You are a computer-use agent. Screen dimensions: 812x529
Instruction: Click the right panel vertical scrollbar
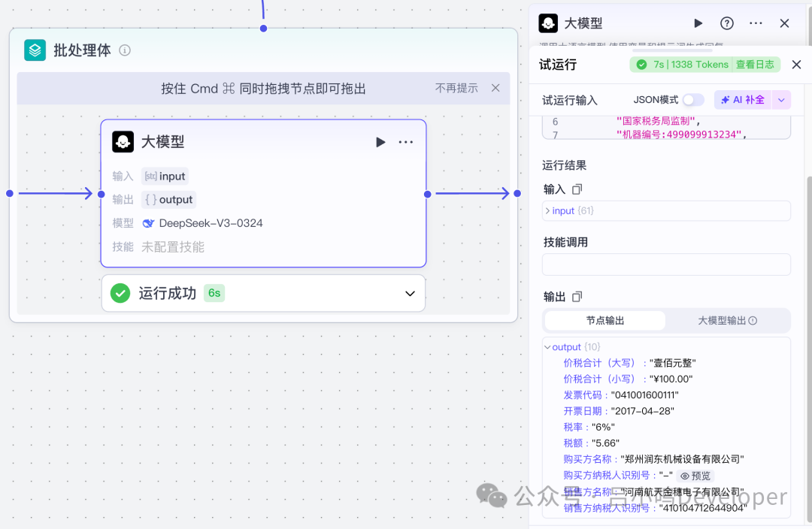(x=809, y=349)
